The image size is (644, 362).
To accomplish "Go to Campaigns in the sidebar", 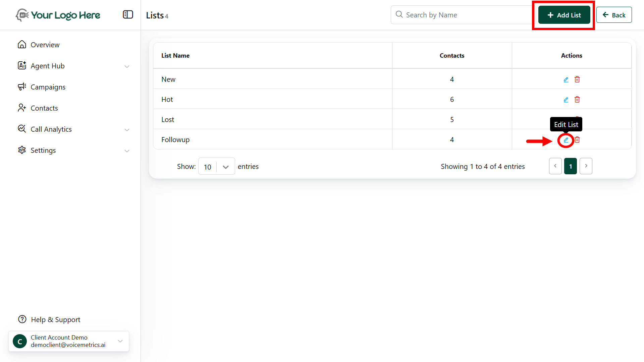I will [48, 87].
